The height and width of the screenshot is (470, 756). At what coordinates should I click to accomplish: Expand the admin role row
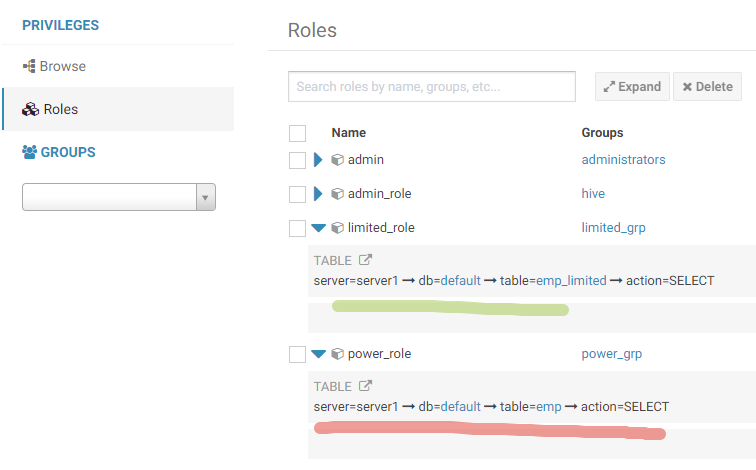[319, 160]
